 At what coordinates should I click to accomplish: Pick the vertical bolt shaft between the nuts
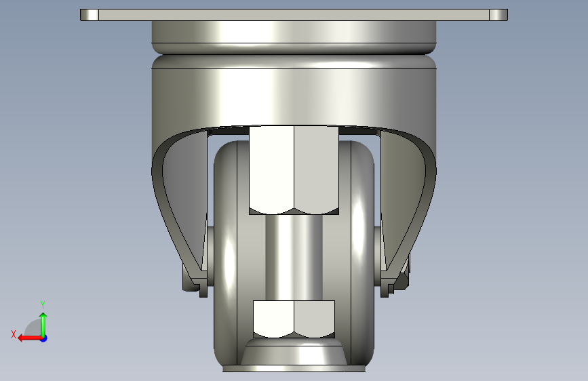tap(294, 257)
